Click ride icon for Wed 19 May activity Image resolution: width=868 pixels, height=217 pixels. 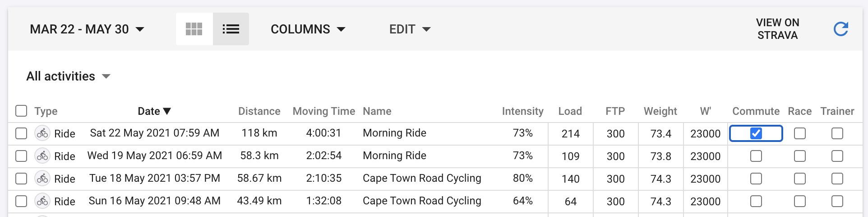42,156
